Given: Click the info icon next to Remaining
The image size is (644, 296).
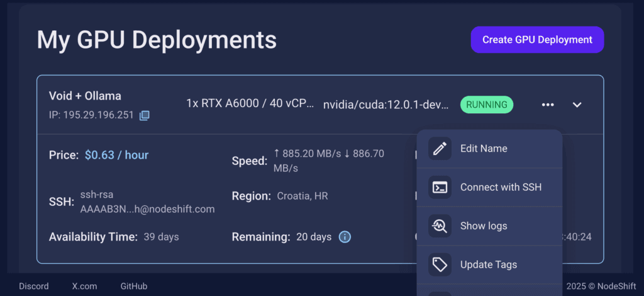Looking at the screenshot, I should (x=345, y=237).
